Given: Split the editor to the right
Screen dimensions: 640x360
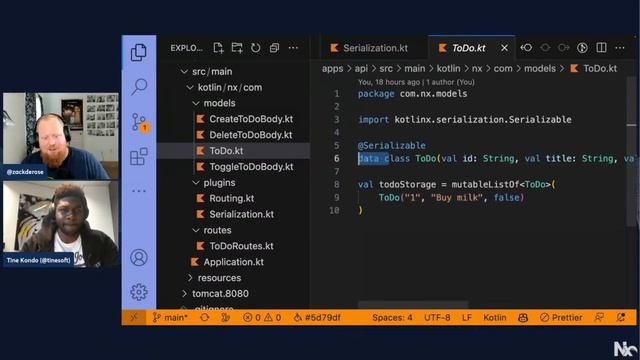Looking at the screenshot, I should pos(601,48).
